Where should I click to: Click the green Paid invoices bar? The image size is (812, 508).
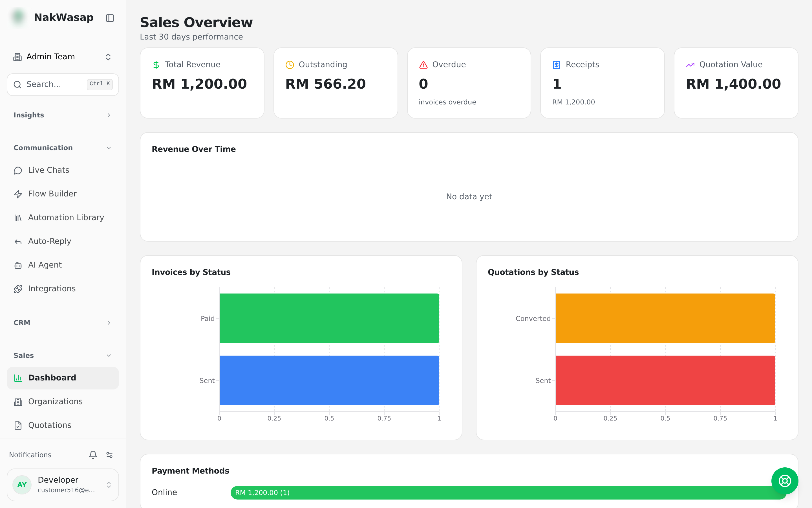(329, 318)
